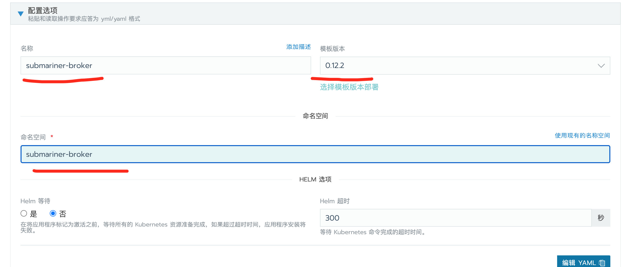Click the 秒 unit label beside the timeout
This screenshot has height=267, width=644.
pyautogui.click(x=601, y=218)
